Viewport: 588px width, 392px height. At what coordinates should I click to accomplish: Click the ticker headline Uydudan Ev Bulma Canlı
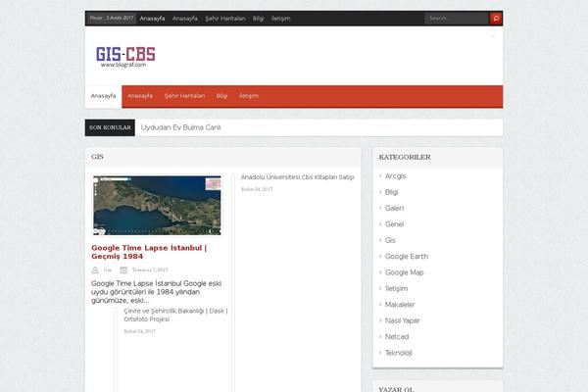click(x=180, y=127)
